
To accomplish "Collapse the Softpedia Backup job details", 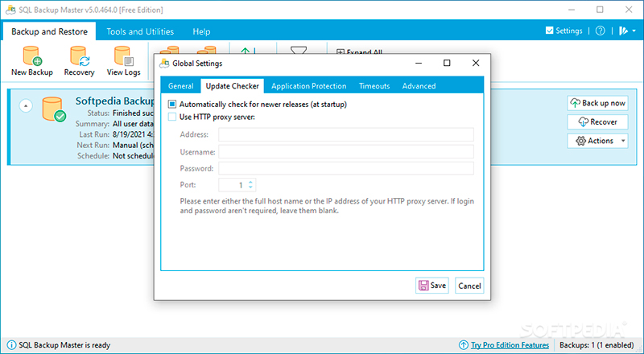I will (26, 105).
